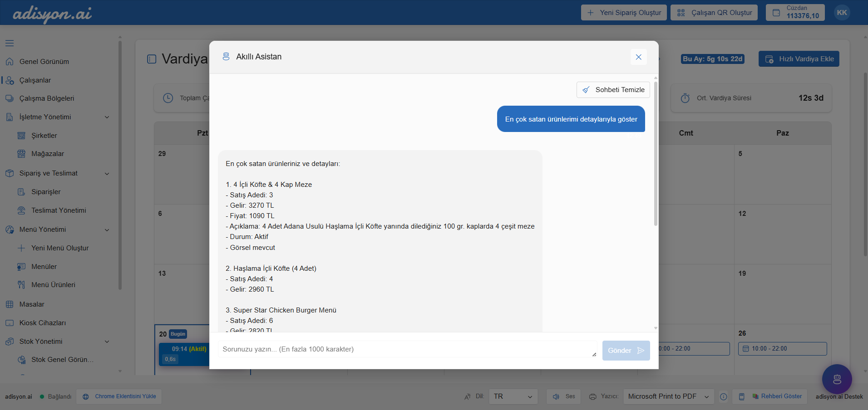
Task: Click the floating assistant robot icon
Action: coord(837,379)
